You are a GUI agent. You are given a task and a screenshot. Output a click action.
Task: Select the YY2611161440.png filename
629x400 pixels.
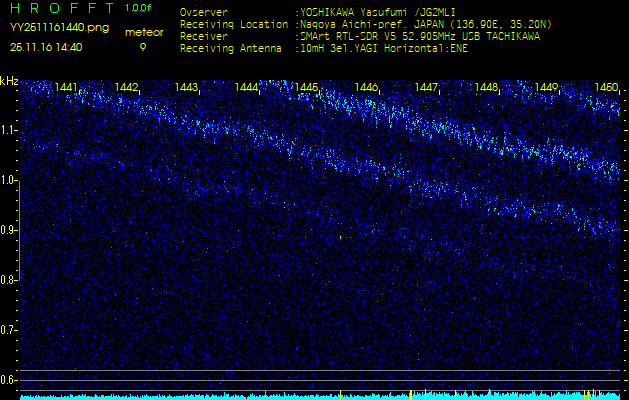[x=59, y=29]
